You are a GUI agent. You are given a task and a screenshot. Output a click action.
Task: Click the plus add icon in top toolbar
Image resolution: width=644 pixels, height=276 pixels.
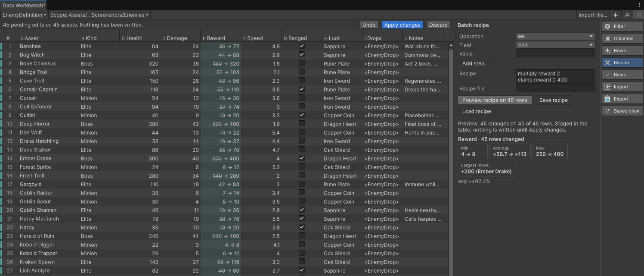click(616, 15)
